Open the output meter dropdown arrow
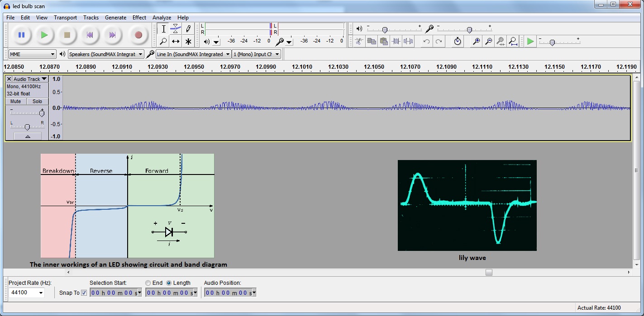The height and width of the screenshot is (316, 644). click(216, 42)
